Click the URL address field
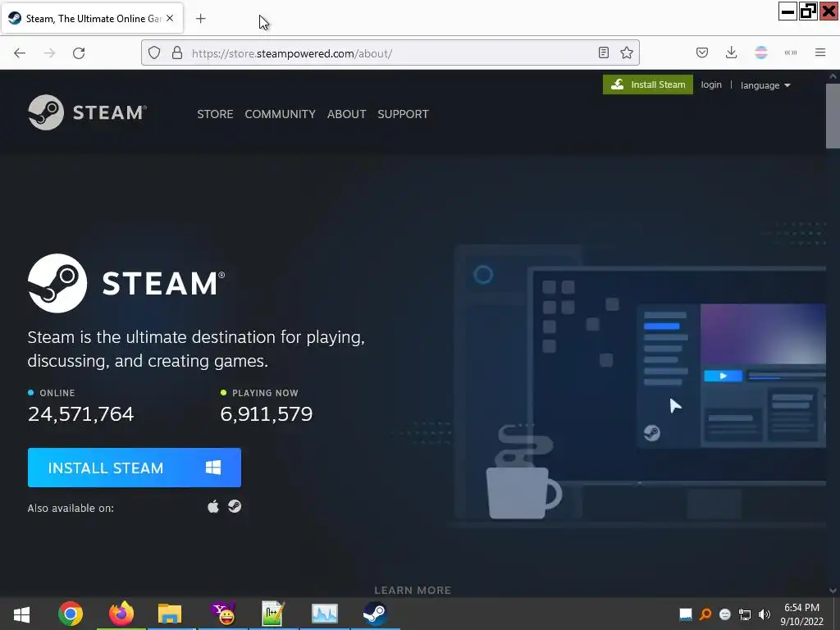The height and width of the screenshot is (630, 840). 391,53
